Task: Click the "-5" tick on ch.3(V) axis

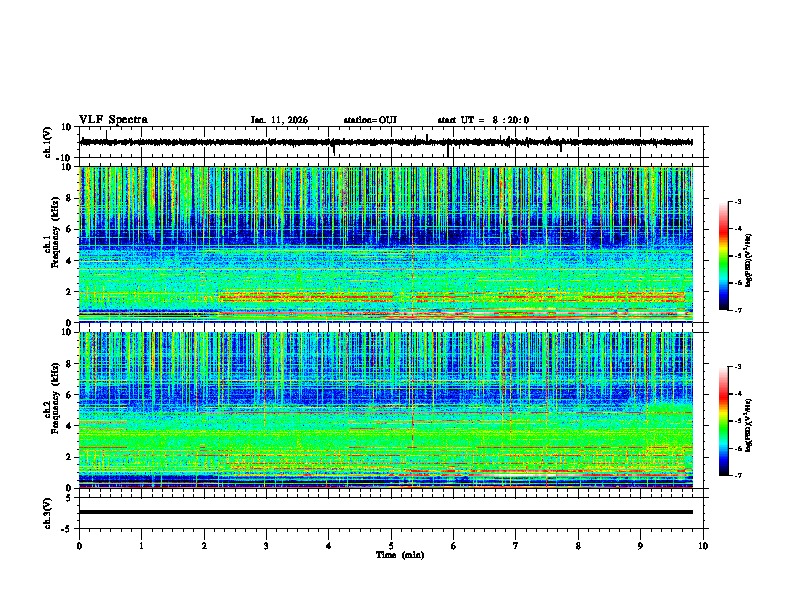Action: pos(67,529)
